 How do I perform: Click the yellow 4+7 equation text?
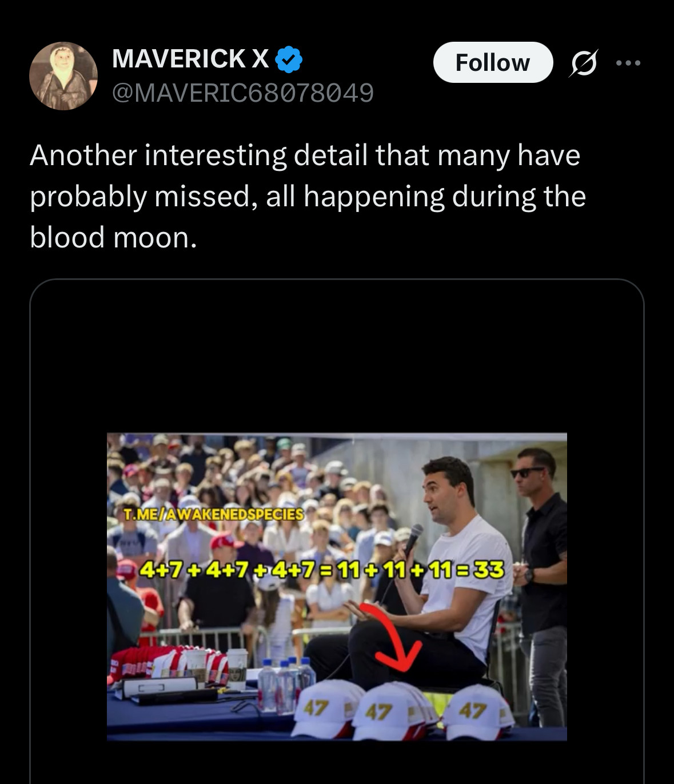click(x=322, y=570)
